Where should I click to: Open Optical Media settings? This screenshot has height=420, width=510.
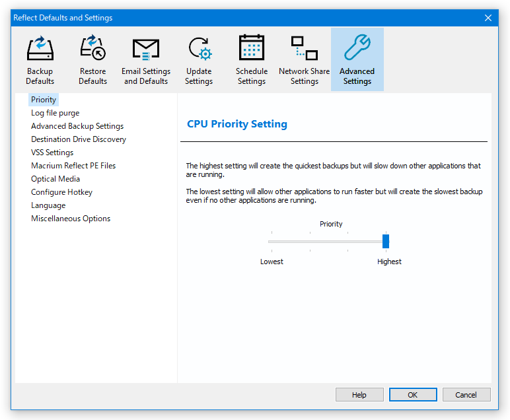[55, 179]
